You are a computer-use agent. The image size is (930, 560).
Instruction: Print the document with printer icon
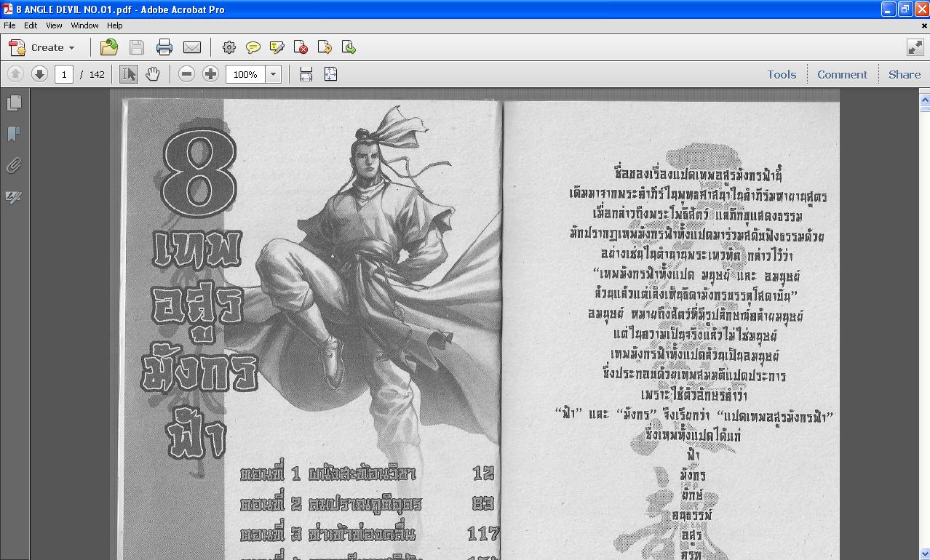(164, 48)
